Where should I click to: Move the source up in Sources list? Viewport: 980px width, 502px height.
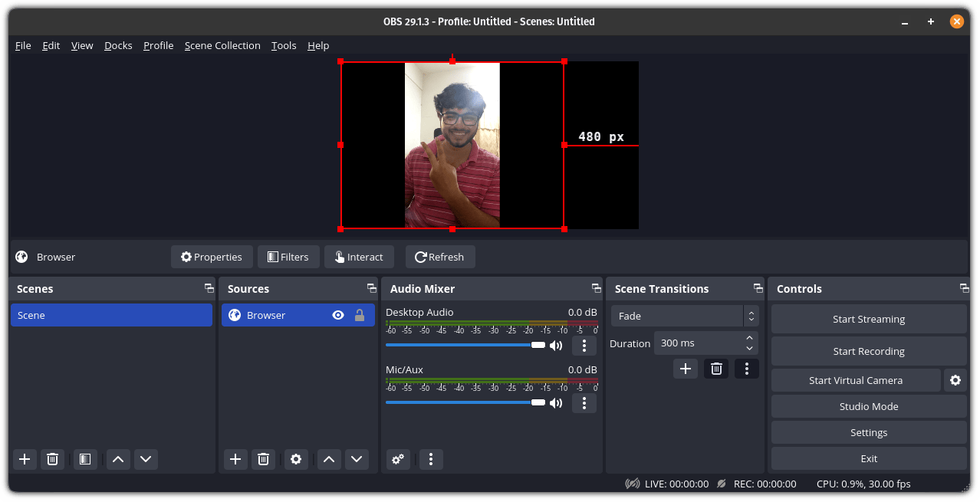[x=329, y=459]
